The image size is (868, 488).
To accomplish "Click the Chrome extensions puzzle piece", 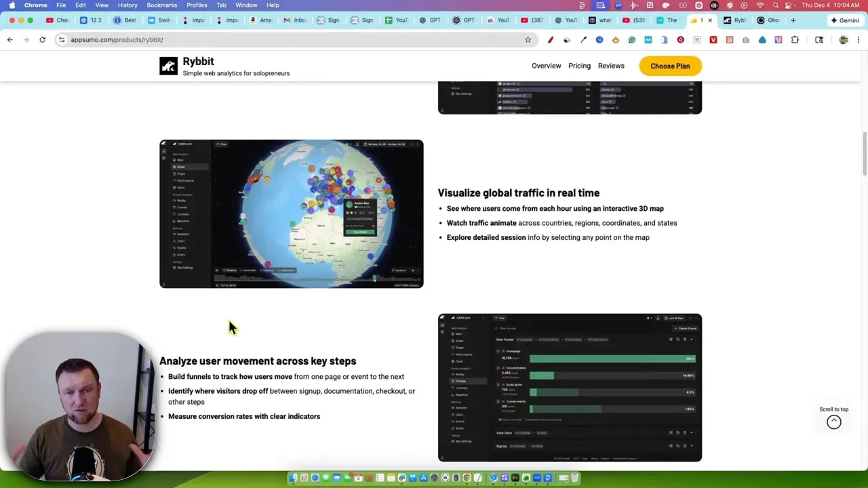I will [x=795, y=39].
